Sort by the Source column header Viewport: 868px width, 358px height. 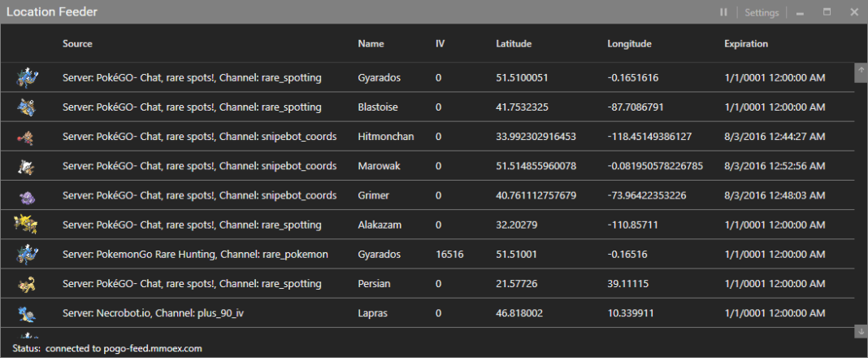pyautogui.click(x=77, y=44)
